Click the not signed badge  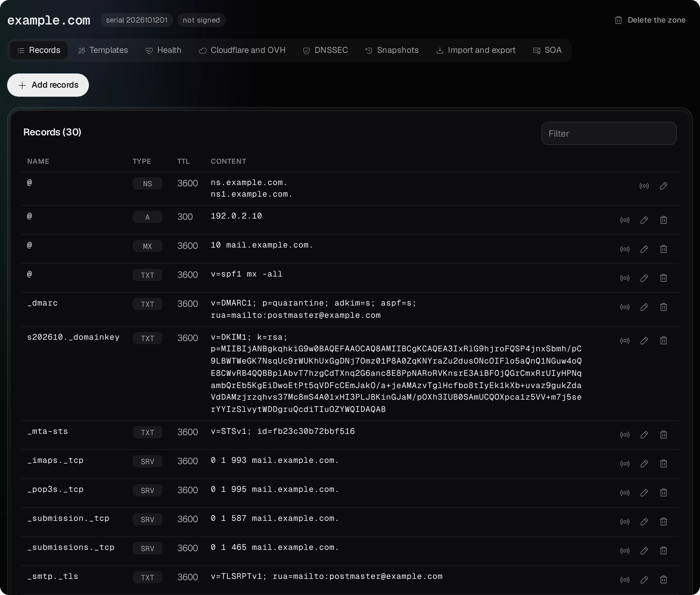coord(201,20)
